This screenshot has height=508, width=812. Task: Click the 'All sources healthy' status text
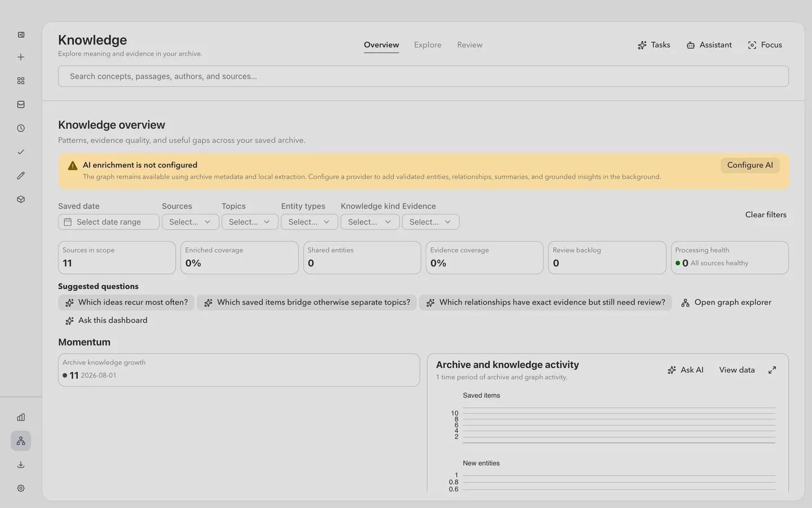(x=720, y=263)
